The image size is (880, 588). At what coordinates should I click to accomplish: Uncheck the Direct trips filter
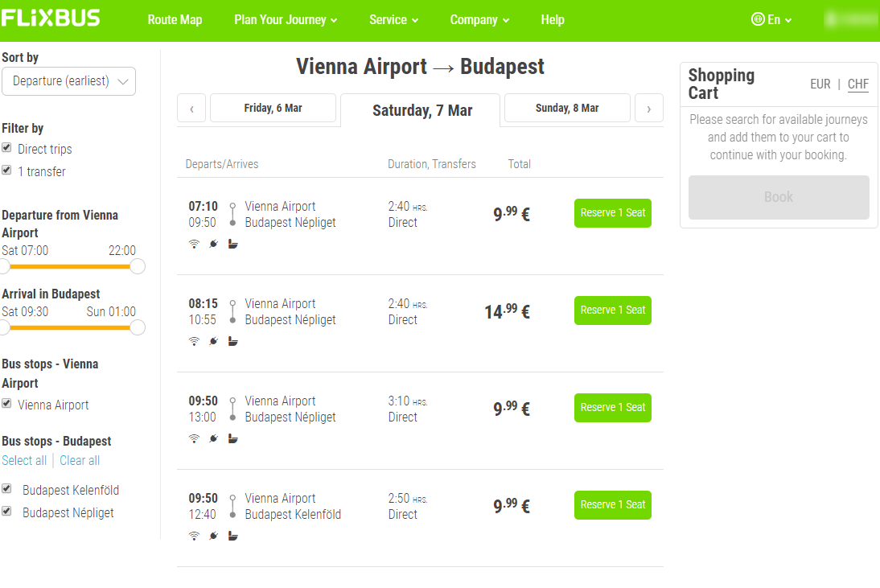point(6,147)
